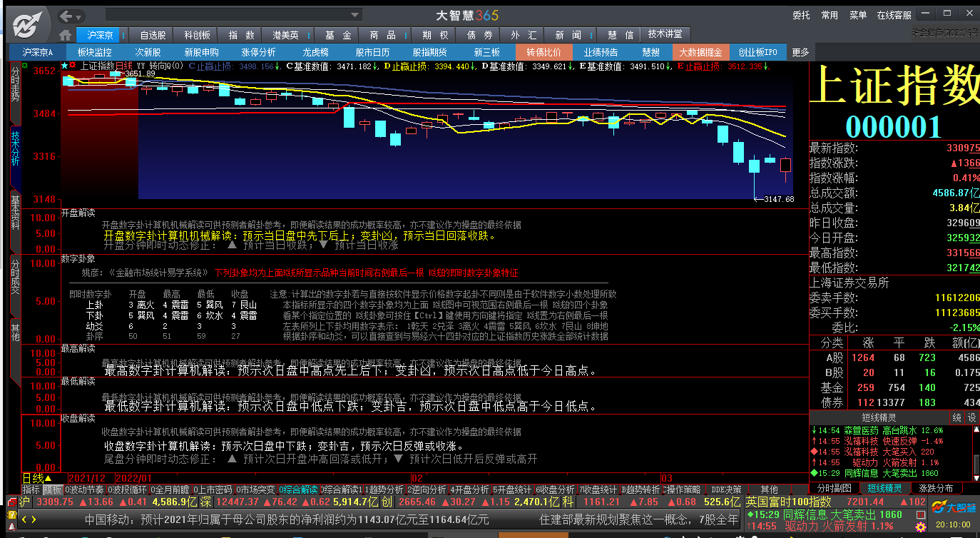The height and width of the screenshot is (538, 980).
Task: Click the 大智慧 logo at top-left
Action: pyautogui.click(x=26, y=25)
